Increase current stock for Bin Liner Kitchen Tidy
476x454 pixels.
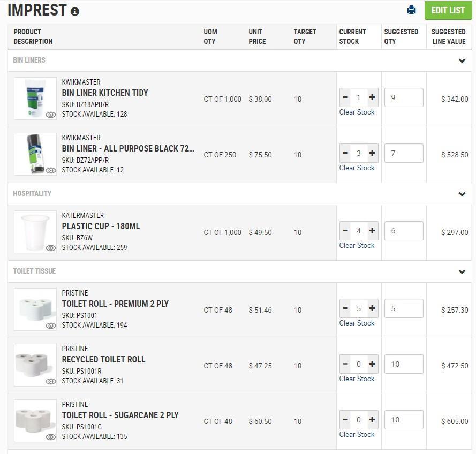pos(372,97)
